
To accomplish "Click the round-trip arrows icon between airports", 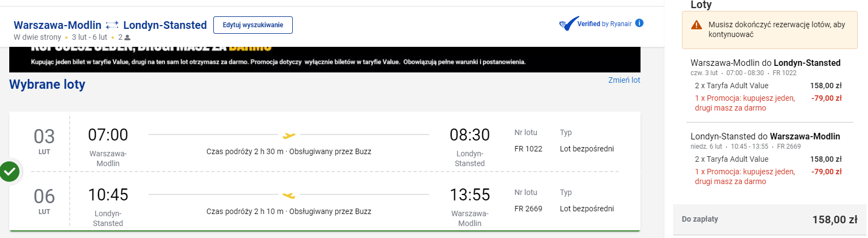I will pyautogui.click(x=112, y=25).
